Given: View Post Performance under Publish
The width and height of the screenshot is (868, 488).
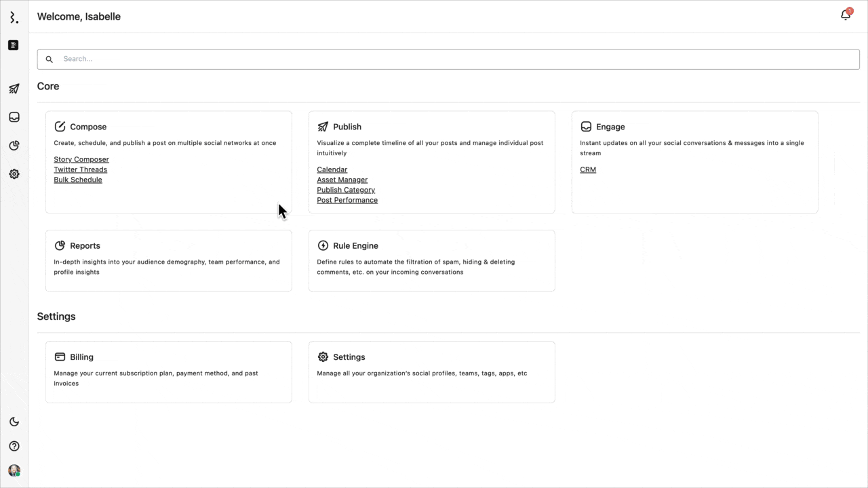Looking at the screenshot, I should pyautogui.click(x=347, y=200).
